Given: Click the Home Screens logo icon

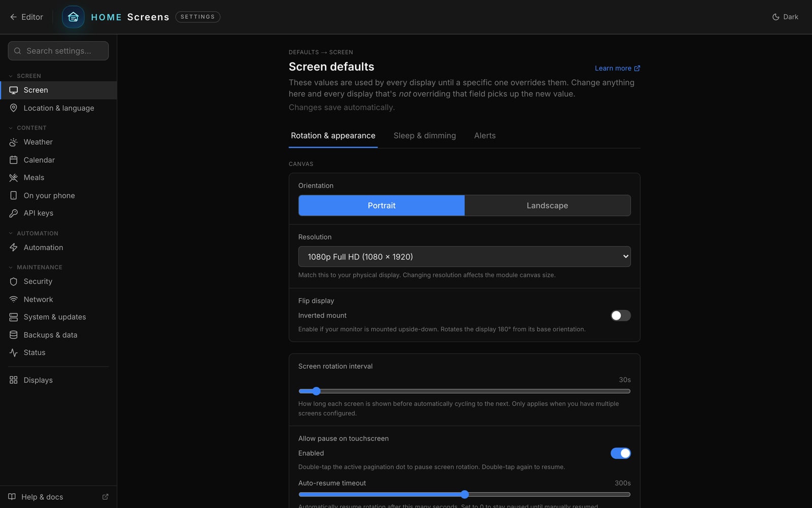Looking at the screenshot, I should pos(73,17).
